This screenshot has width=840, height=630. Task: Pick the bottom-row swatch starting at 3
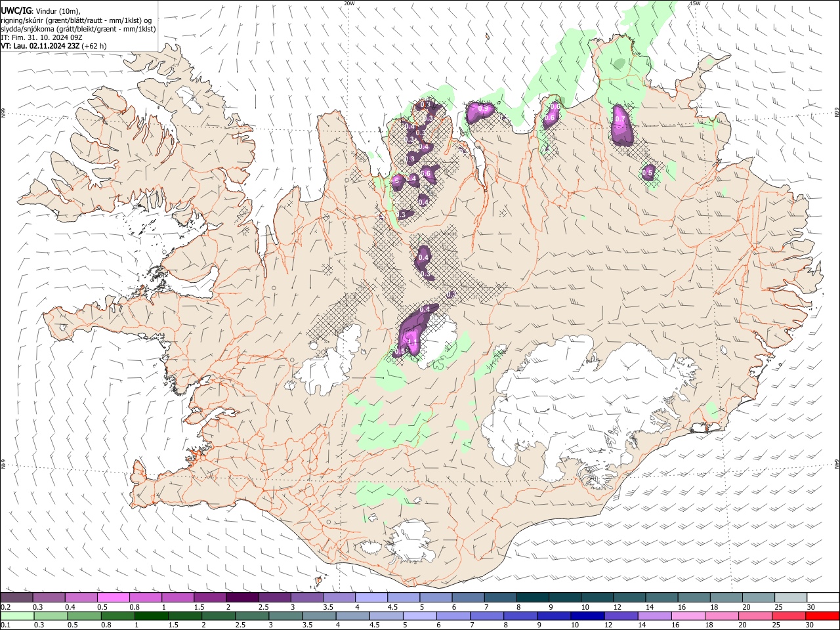coord(285,616)
